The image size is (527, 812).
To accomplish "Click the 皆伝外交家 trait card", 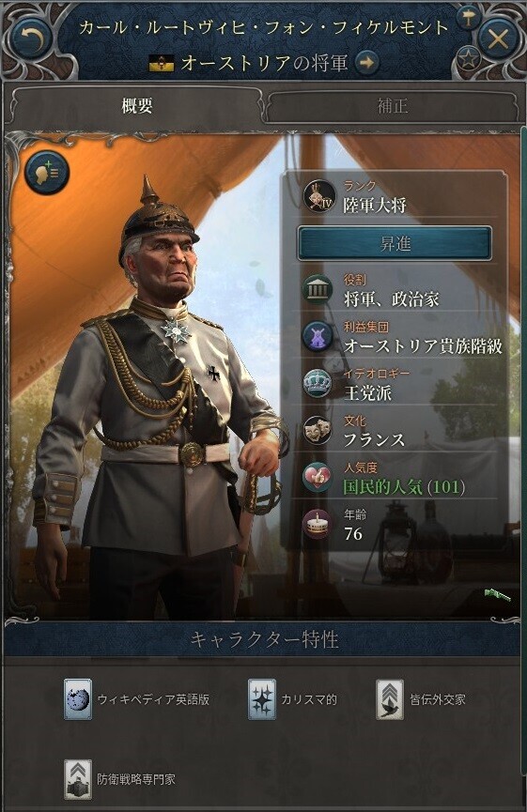I will (x=421, y=699).
